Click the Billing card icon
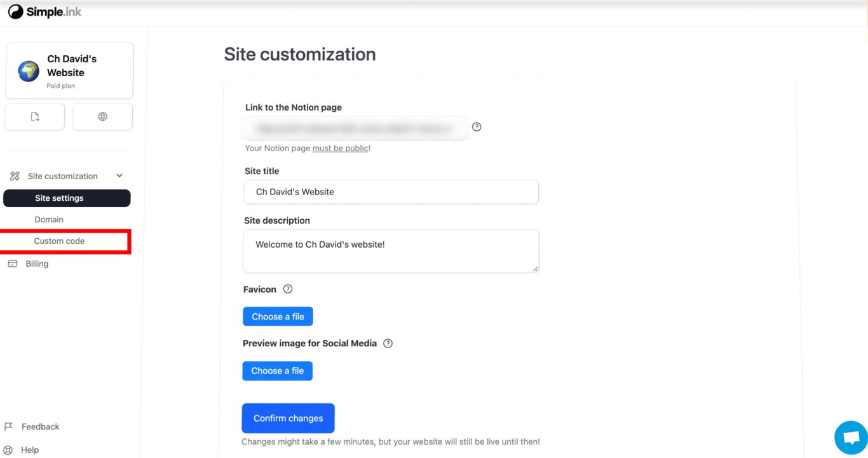868x458 pixels. point(13,263)
